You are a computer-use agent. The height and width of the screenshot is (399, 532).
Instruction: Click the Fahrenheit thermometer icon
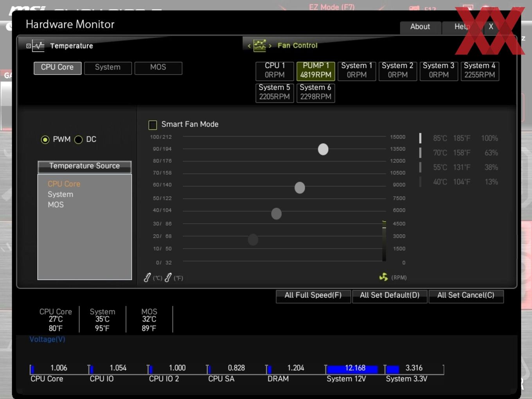168,277
